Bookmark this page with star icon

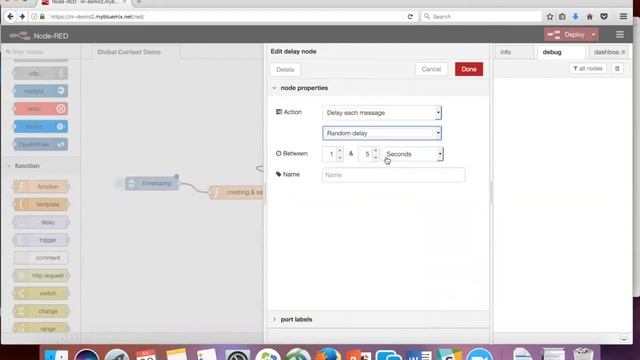pos(549,17)
